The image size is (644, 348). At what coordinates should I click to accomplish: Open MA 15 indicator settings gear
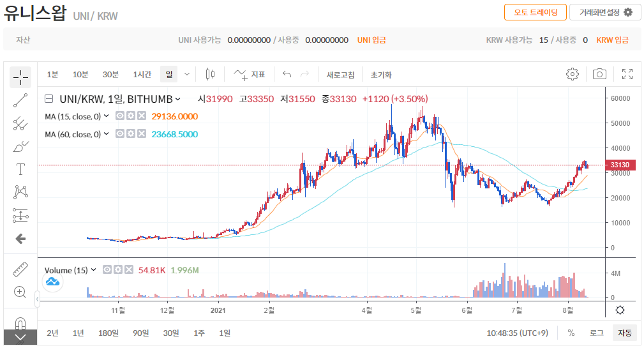click(x=131, y=116)
